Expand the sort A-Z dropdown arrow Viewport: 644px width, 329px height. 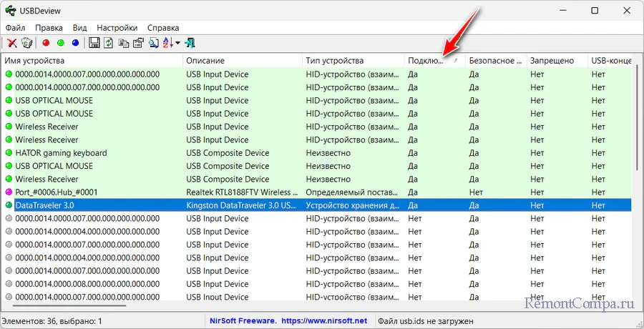[x=177, y=44]
